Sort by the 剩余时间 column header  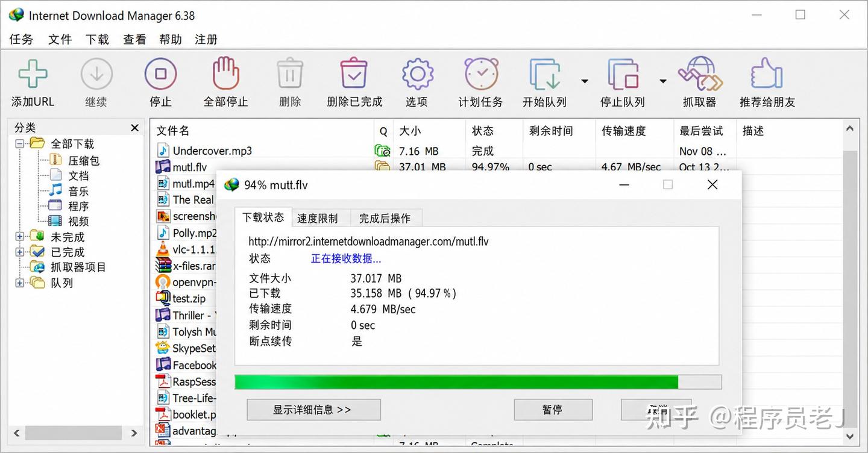559,131
